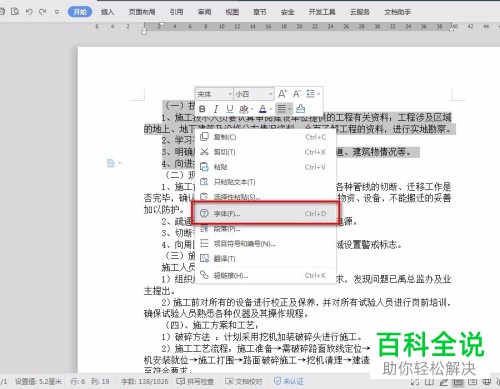Switch to the 插入 (Insert) tab
500x389 pixels.
pyautogui.click(x=107, y=12)
